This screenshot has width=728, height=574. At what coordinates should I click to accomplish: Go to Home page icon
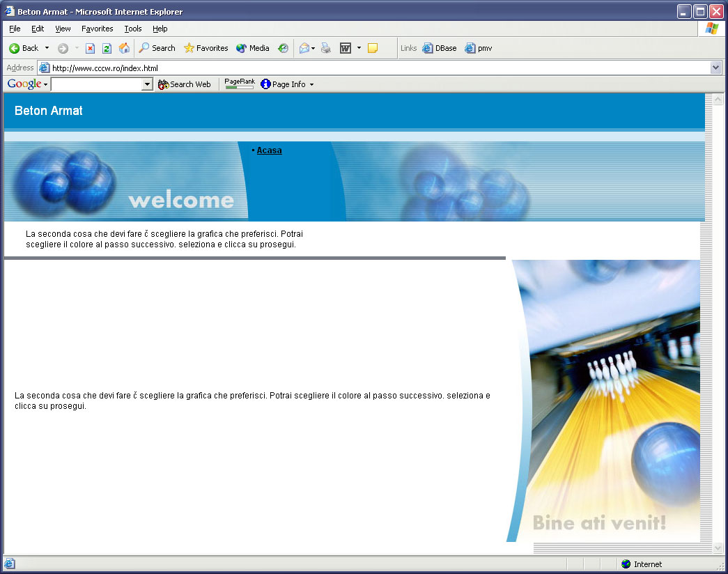(124, 48)
